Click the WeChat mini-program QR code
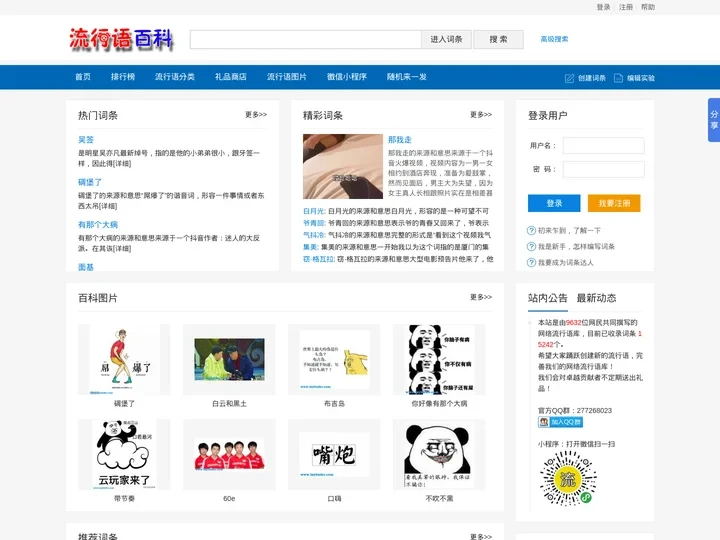720x540 pixels. coord(568,478)
